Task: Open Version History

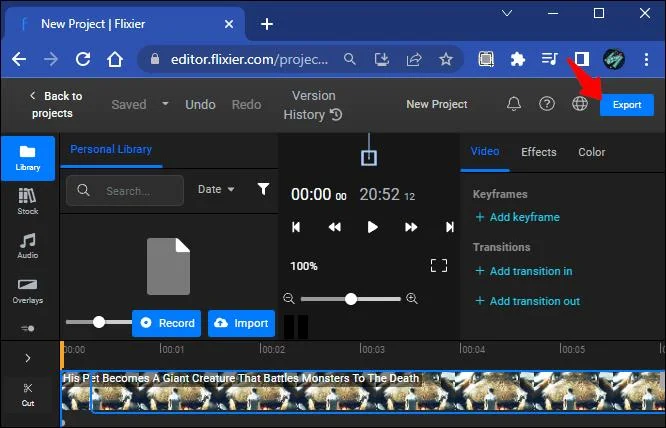Action: (313, 105)
